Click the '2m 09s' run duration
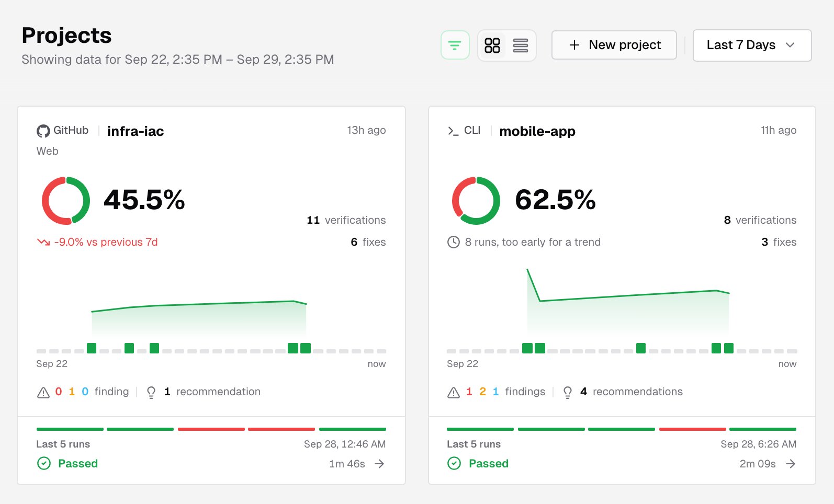 click(758, 464)
